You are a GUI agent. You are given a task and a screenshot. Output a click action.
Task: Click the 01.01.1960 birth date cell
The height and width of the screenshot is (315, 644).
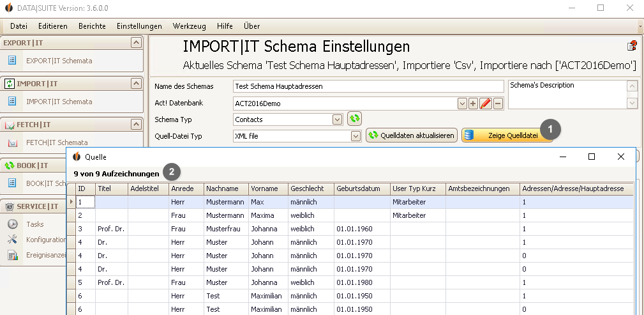[x=362, y=229]
